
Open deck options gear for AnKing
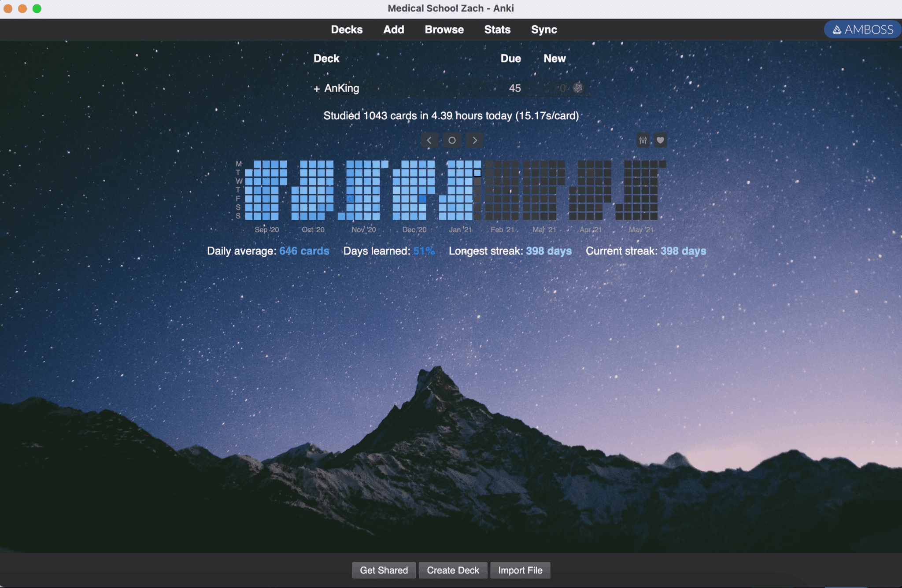[x=578, y=88]
